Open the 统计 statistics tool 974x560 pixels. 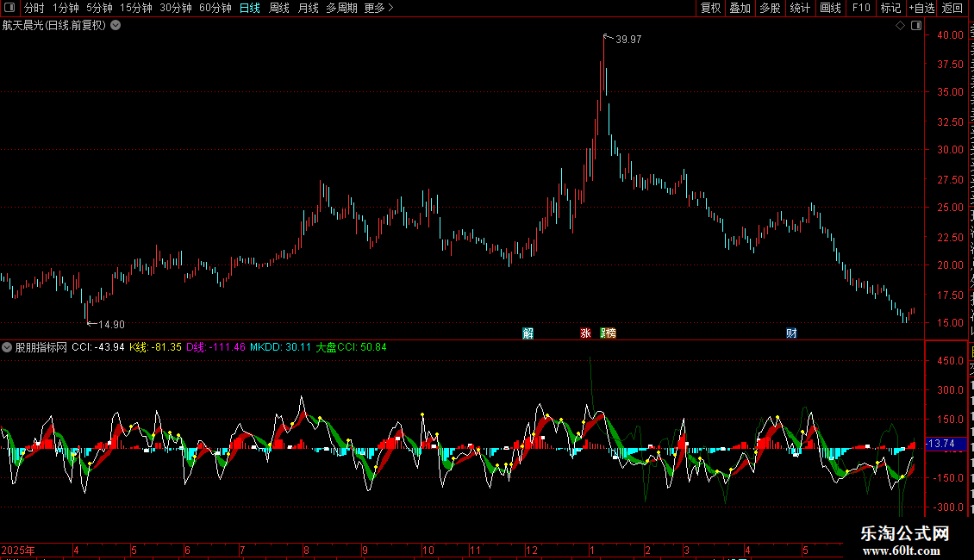coord(799,8)
